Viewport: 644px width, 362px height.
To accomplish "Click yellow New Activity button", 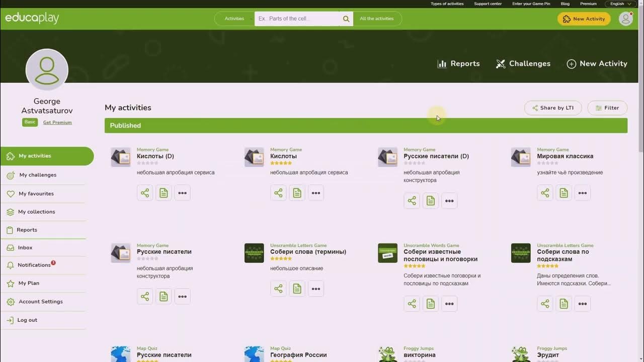I will [584, 19].
